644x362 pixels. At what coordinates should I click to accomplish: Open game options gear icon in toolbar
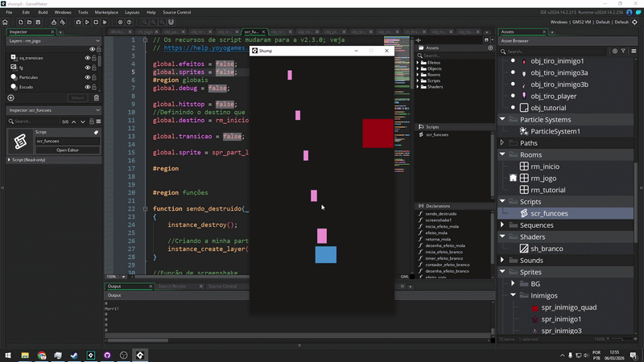click(120, 23)
